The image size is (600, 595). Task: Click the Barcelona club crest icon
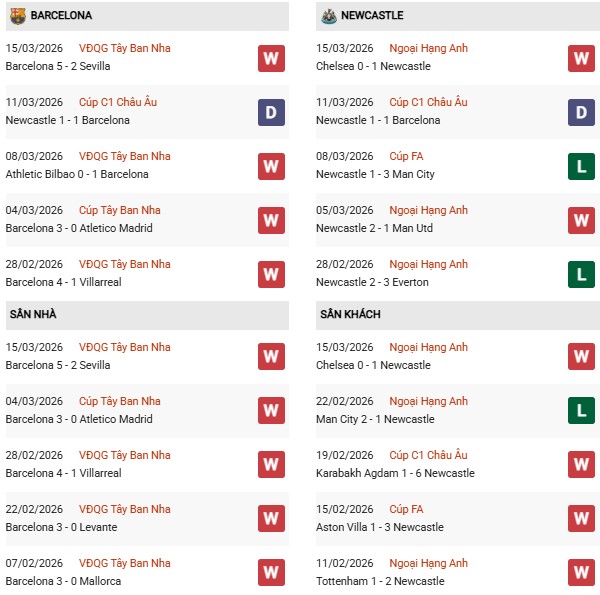click(x=17, y=16)
